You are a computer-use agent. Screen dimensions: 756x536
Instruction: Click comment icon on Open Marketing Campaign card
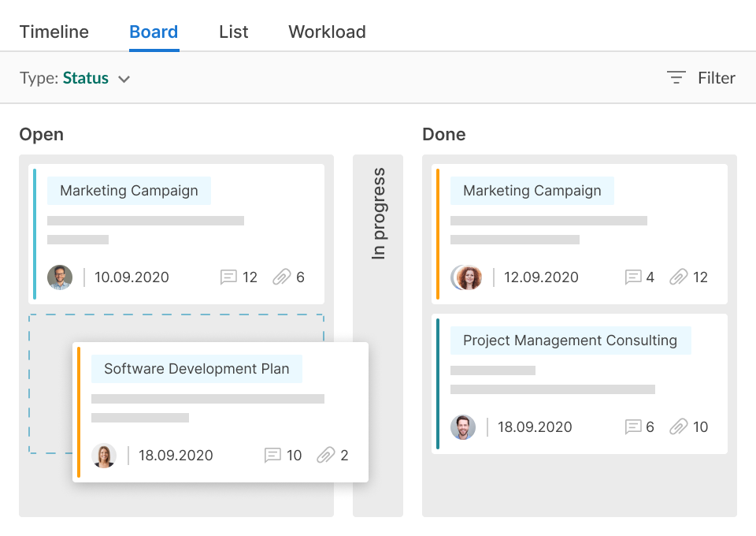tap(228, 277)
